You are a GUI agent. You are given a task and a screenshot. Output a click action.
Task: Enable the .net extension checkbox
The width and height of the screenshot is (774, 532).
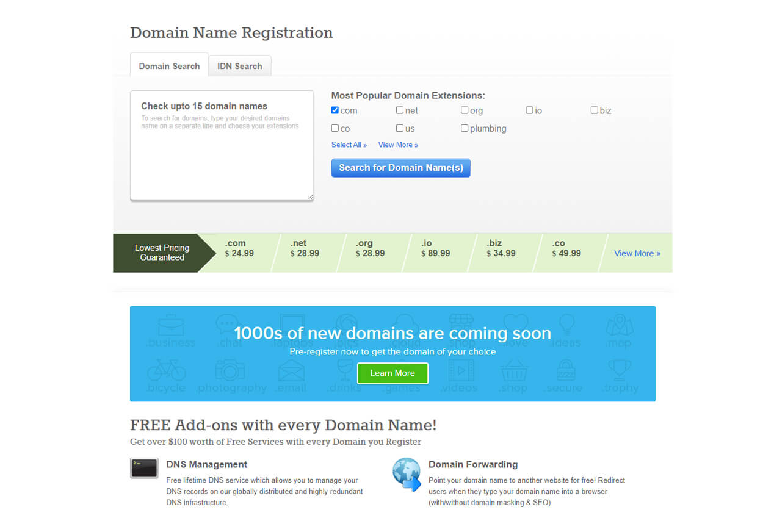pos(399,110)
